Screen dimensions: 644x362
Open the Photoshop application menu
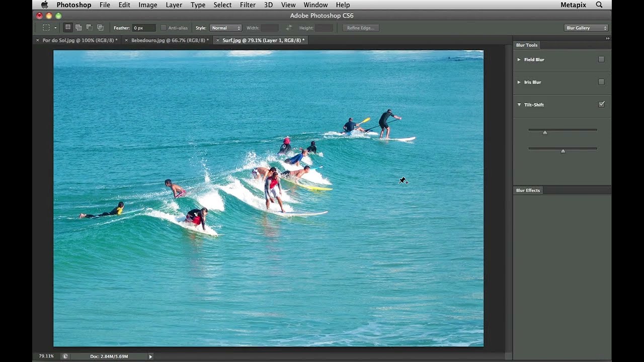[x=74, y=5]
